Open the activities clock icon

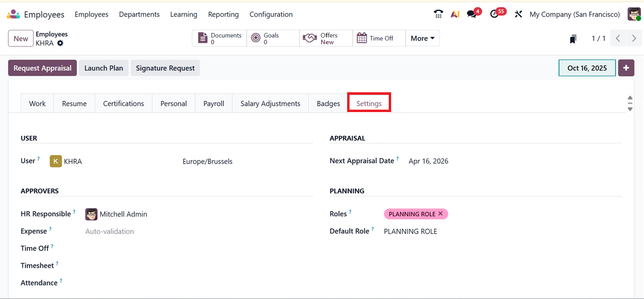pyautogui.click(x=494, y=14)
